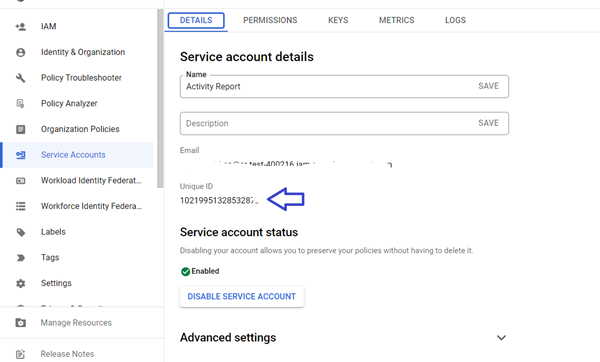Click the green Enabled status checkmark
Viewport: 600px width, 362px height.
(185, 271)
